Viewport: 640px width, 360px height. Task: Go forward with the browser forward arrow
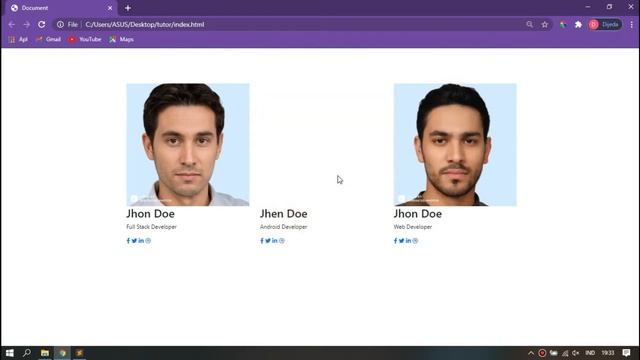click(x=27, y=24)
